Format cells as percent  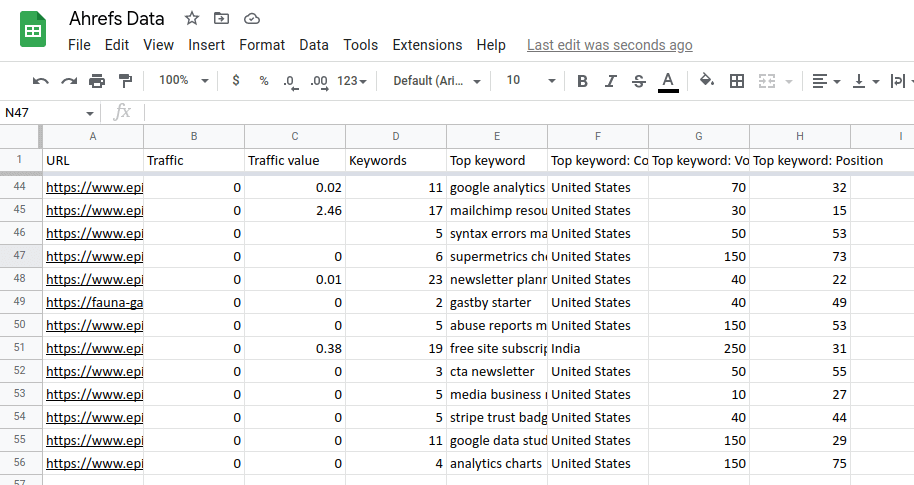pyautogui.click(x=264, y=81)
